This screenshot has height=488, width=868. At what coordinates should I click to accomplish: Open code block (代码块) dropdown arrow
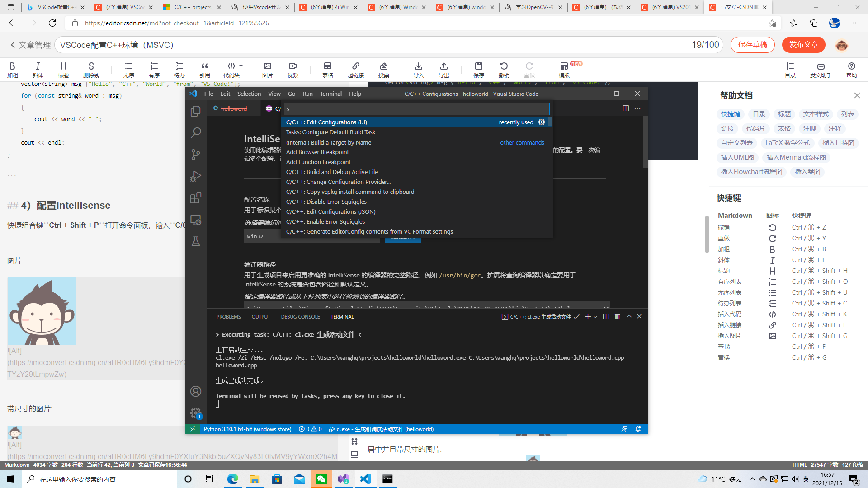(241, 66)
